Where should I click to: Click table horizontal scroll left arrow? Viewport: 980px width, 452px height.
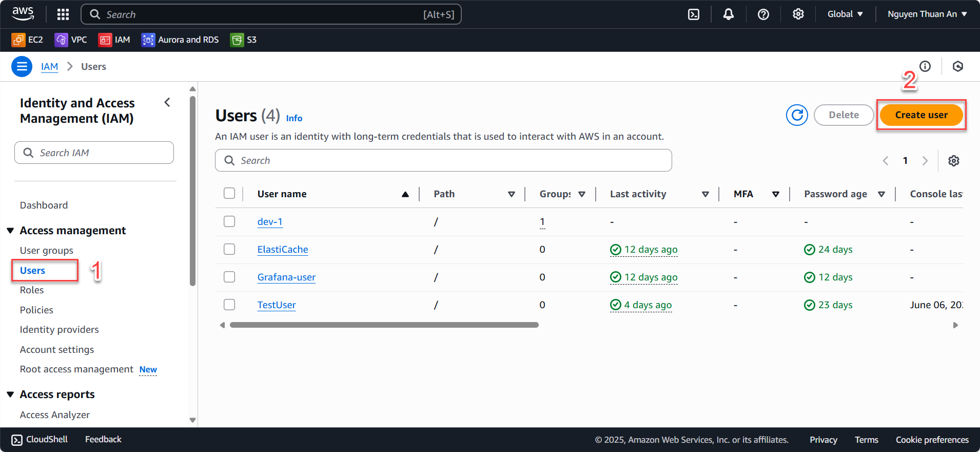222,325
